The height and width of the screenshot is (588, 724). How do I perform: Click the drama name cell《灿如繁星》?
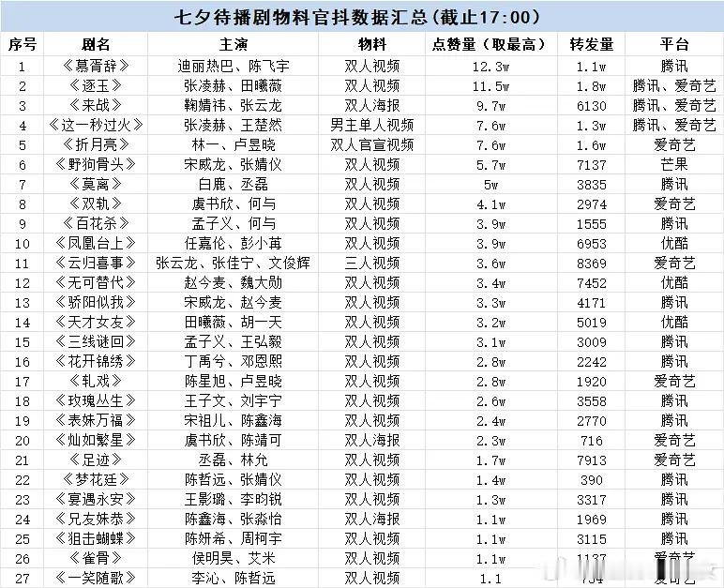[x=96, y=440]
